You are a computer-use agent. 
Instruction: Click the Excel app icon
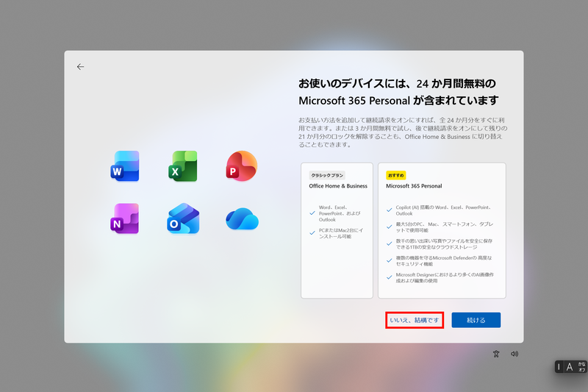182,166
